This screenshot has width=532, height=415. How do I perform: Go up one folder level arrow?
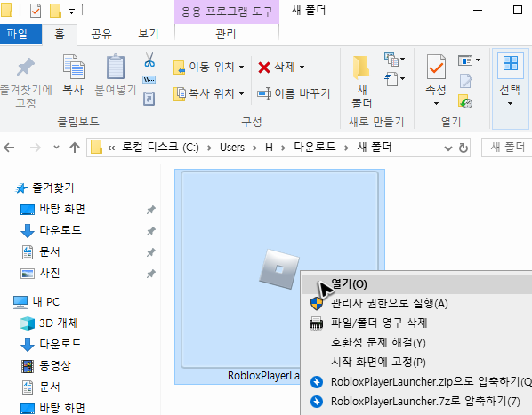(x=75, y=148)
